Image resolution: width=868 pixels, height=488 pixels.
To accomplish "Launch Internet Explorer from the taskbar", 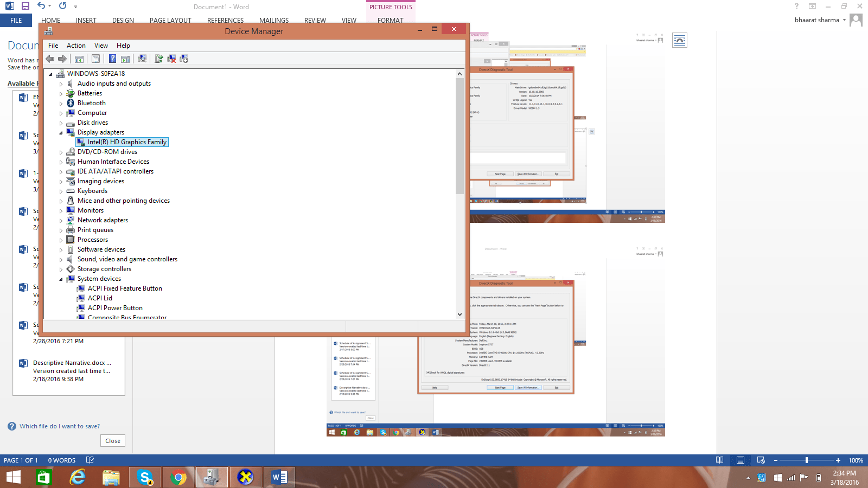I will (78, 477).
